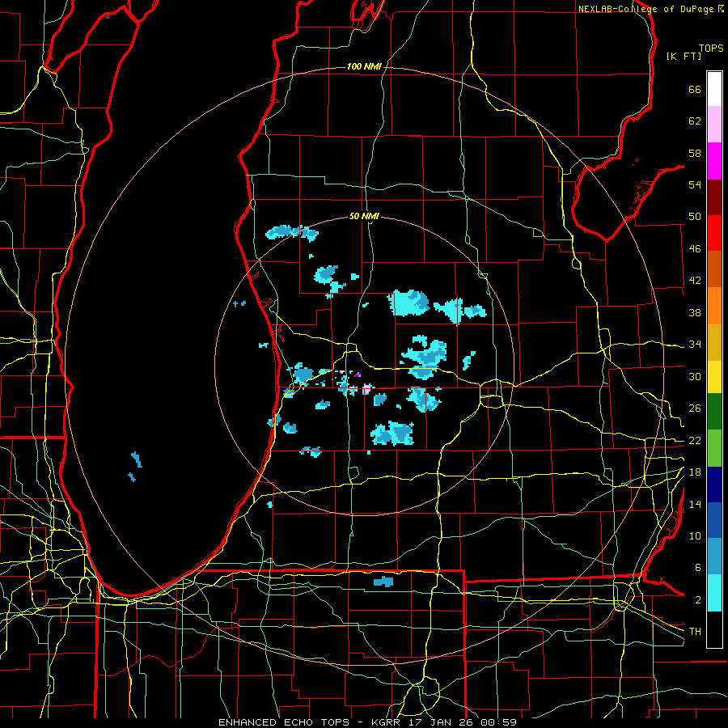The height and width of the screenshot is (728, 728).
Task: Click the "34" legend value
Action: point(695,345)
